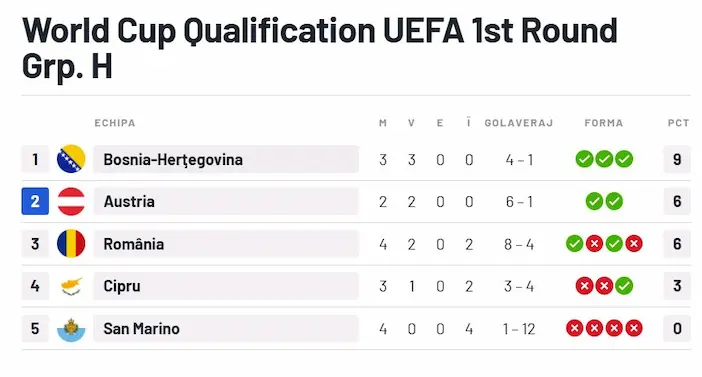Click Austria's first green win checkmark

click(x=594, y=201)
